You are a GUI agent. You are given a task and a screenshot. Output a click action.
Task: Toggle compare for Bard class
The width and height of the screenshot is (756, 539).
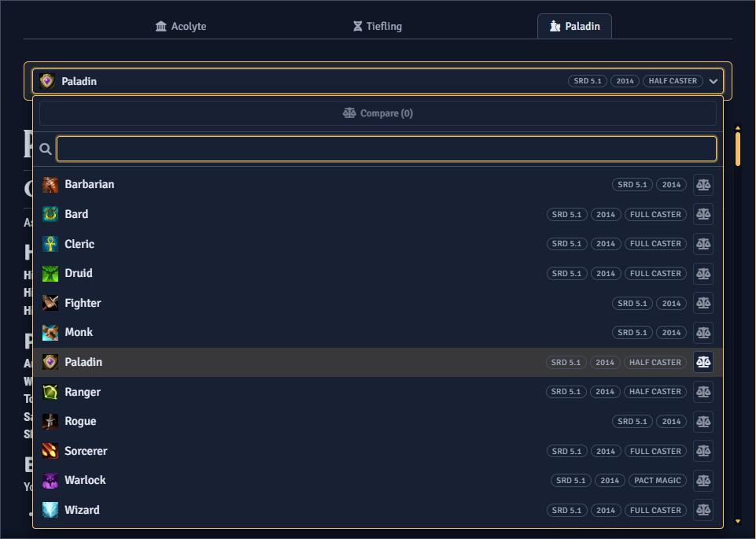(x=703, y=214)
